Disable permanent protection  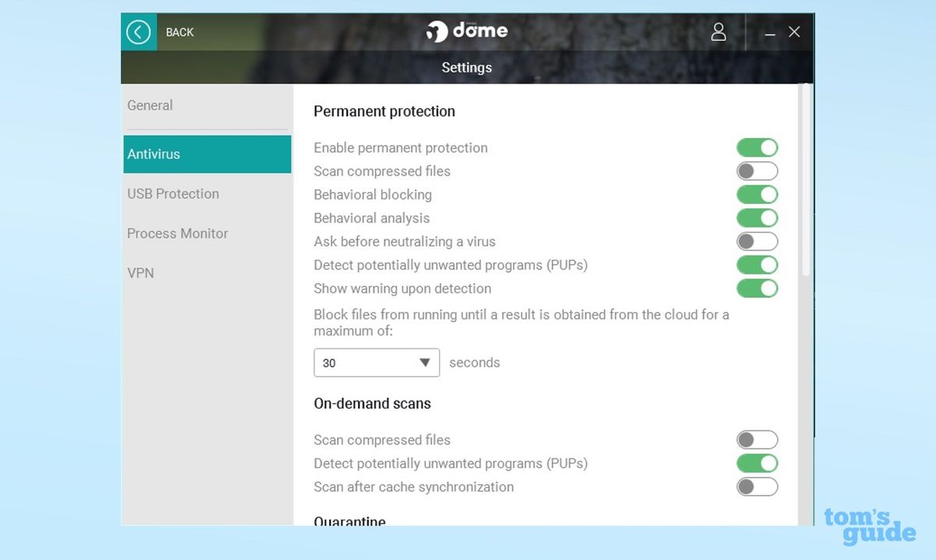tap(757, 147)
